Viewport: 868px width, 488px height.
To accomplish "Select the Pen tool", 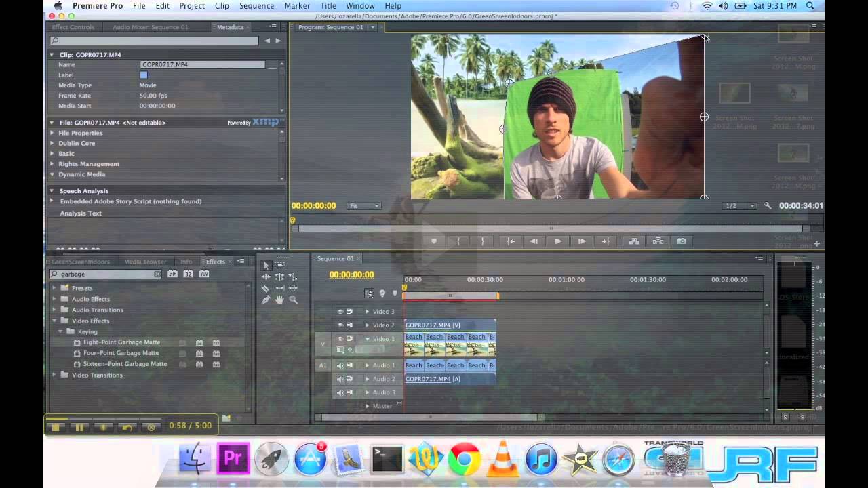I will (x=266, y=300).
